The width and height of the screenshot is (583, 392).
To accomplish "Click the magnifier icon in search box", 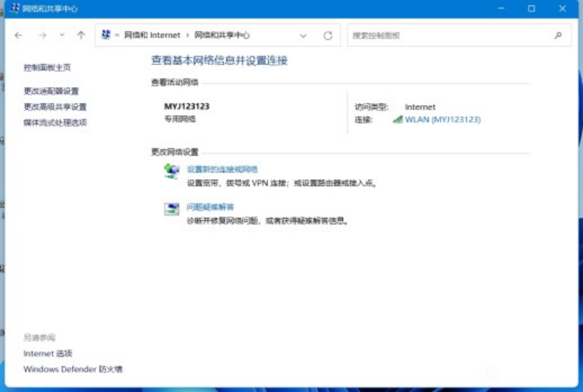I will pyautogui.click(x=558, y=36).
